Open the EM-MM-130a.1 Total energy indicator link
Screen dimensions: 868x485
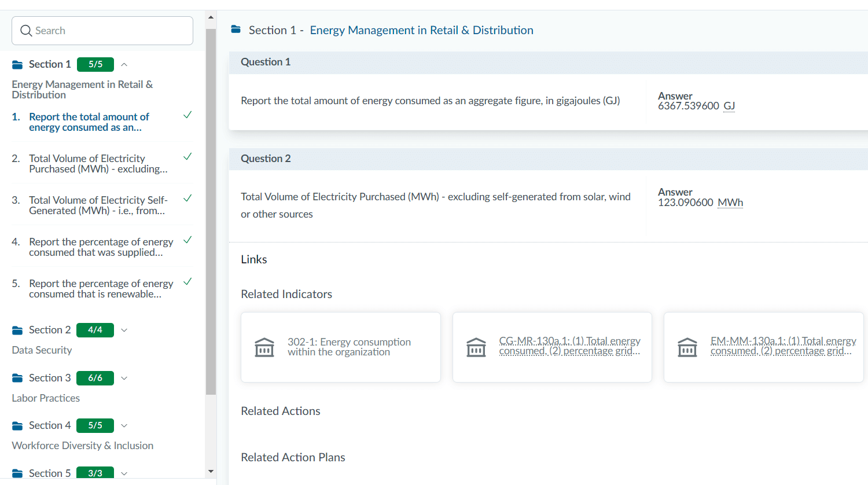coord(784,346)
